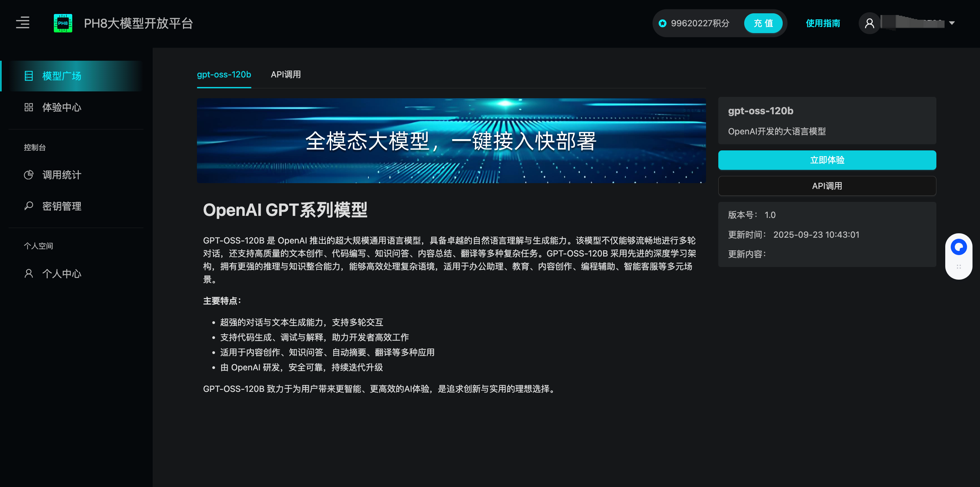Click the 模型广场 list icon
Image resolution: width=980 pixels, height=487 pixels.
[29, 76]
